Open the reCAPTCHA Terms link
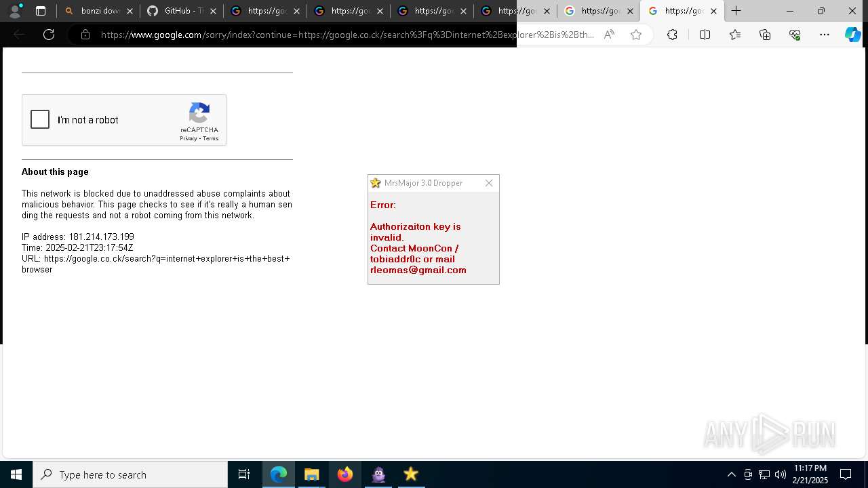868x488 pixels. [x=211, y=138]
